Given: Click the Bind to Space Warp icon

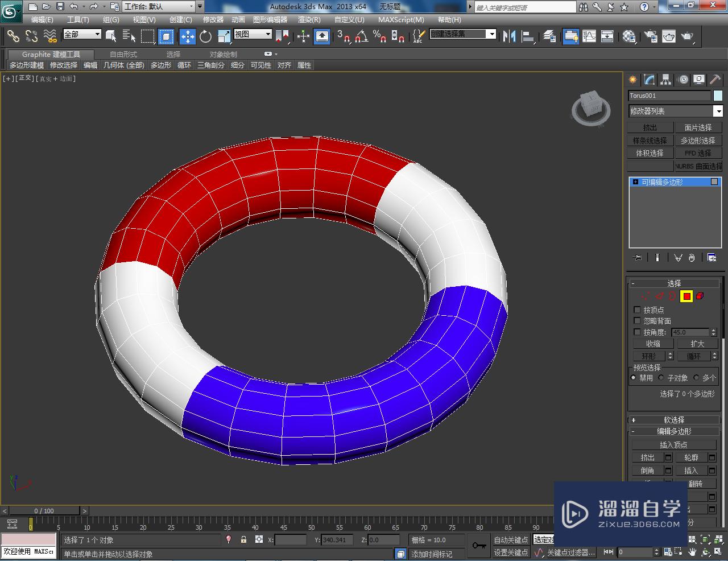Looking at the screenshot, I should (50, 36).
